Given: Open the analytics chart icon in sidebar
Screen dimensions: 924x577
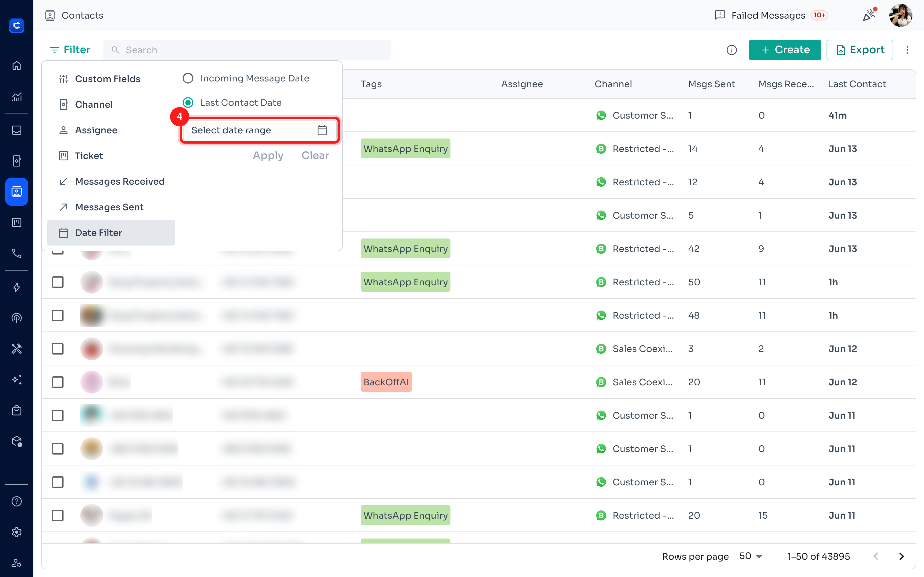Looking at the screenshot, I should pyautogui.click(x=16, y=96).
